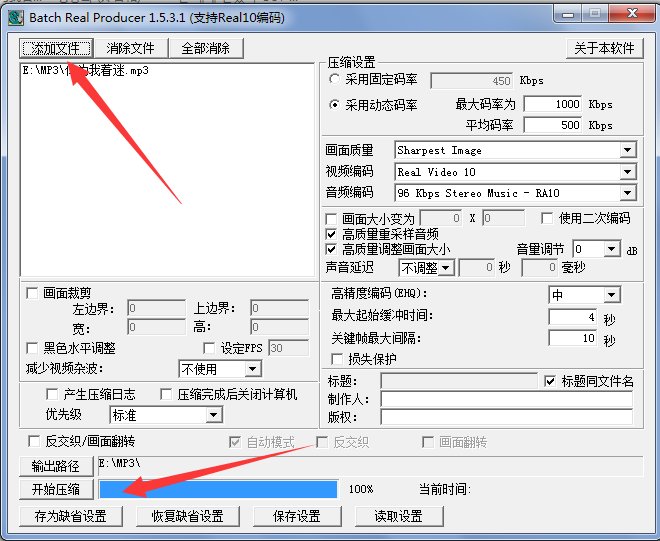Select the E:\MP3 file in the list
Viewport: 660px width, 541px height.
pyautogui.click(x=85, y=71)
